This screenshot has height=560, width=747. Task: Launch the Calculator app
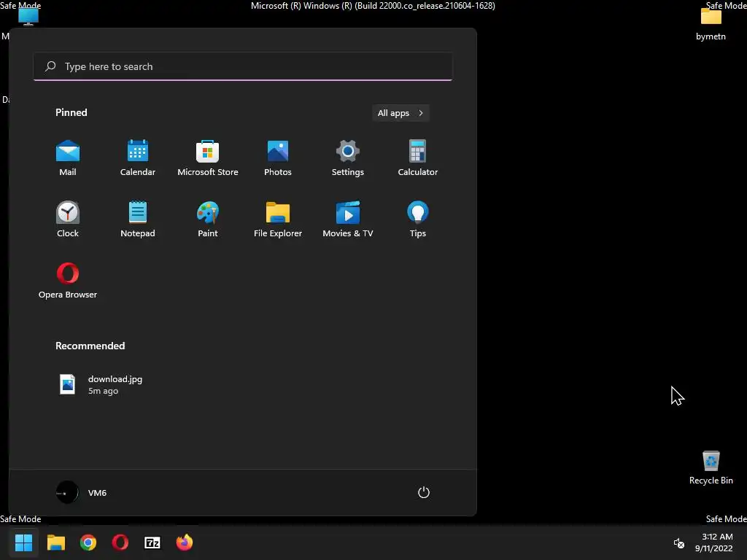[418, 158]
